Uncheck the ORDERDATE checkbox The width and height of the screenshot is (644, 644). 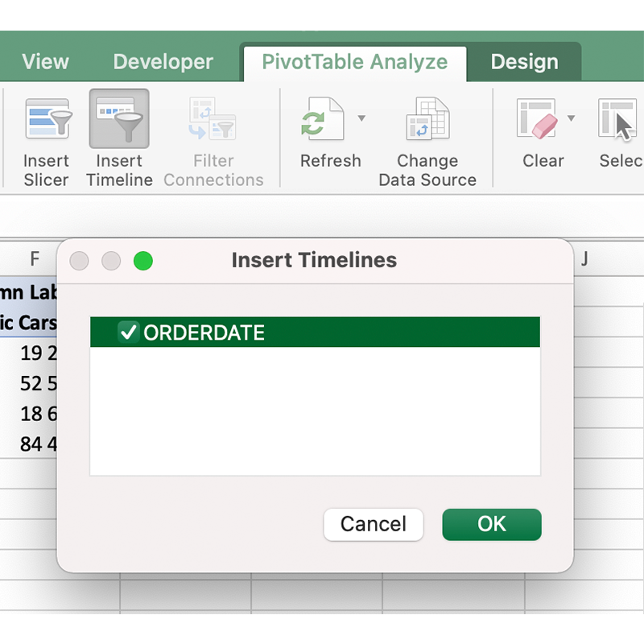click(x=128, y=332)
